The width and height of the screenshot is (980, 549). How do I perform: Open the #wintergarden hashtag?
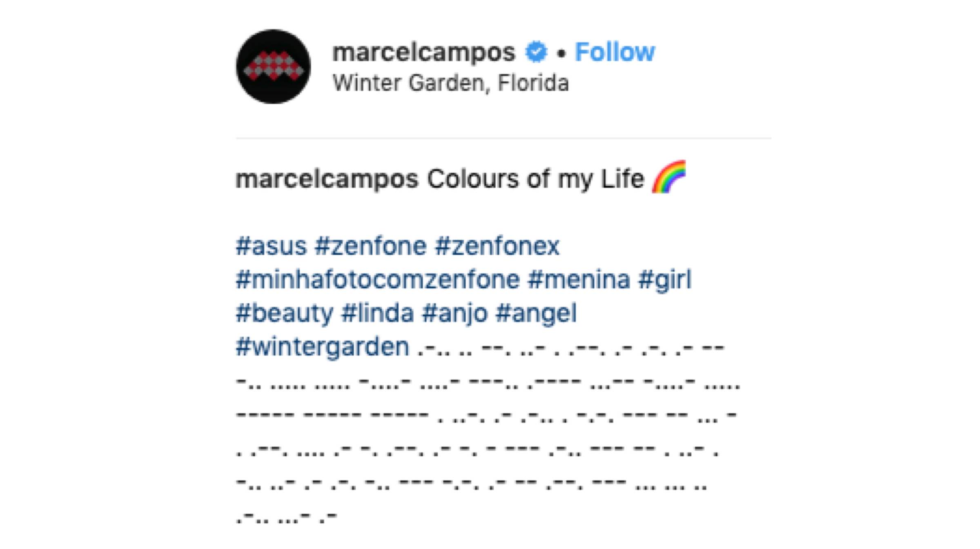322,347
